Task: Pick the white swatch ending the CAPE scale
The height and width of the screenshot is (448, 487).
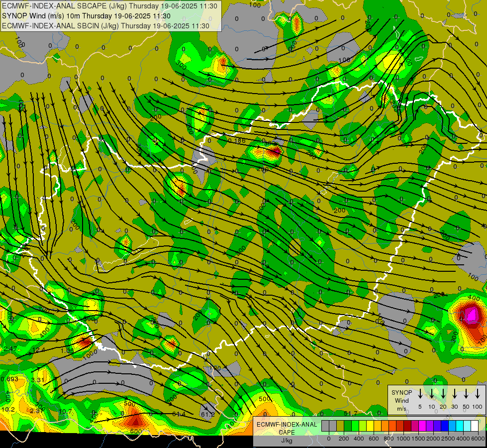Action: pos(474,426)
